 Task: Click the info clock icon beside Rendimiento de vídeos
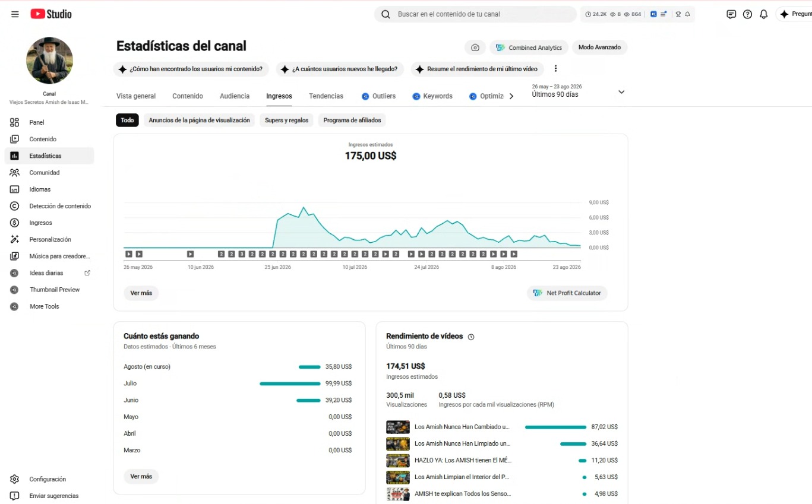pos(471,337)
